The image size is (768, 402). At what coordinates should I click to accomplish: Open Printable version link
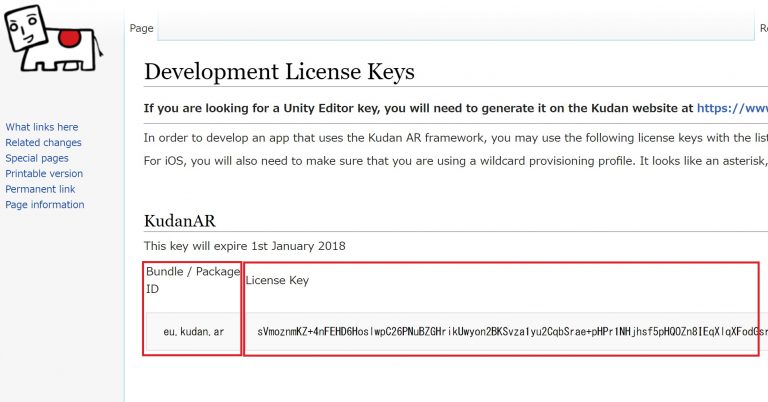(44, 173)
